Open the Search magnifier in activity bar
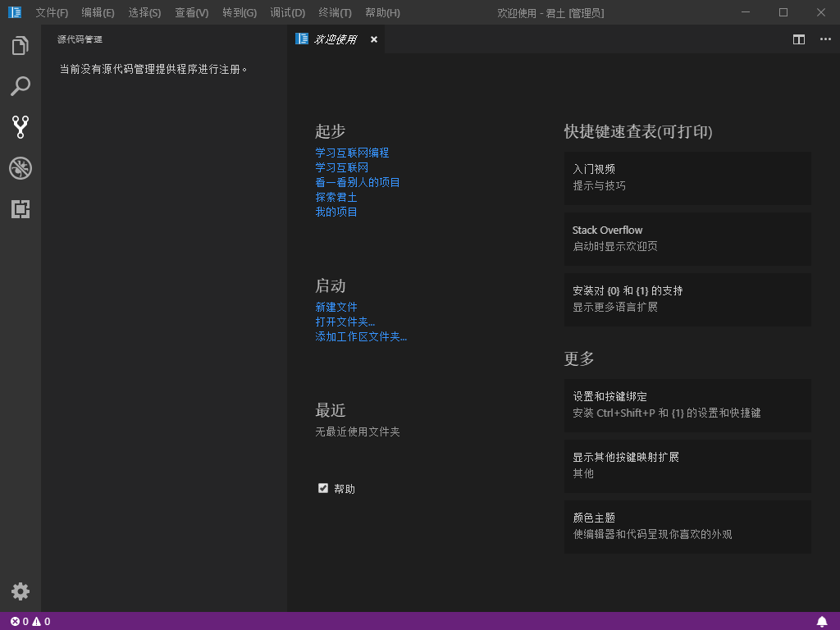This screenshot has height=630, width=840. coord(21,86)
